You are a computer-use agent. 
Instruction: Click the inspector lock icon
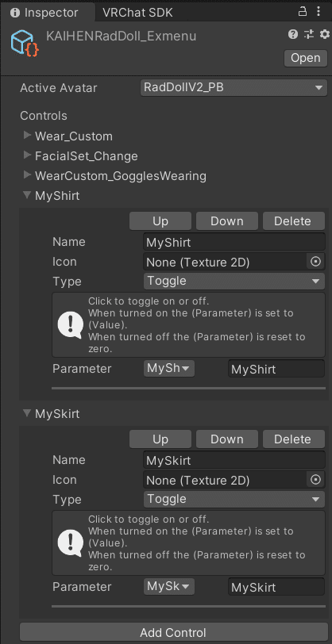[x=303, y=12]
